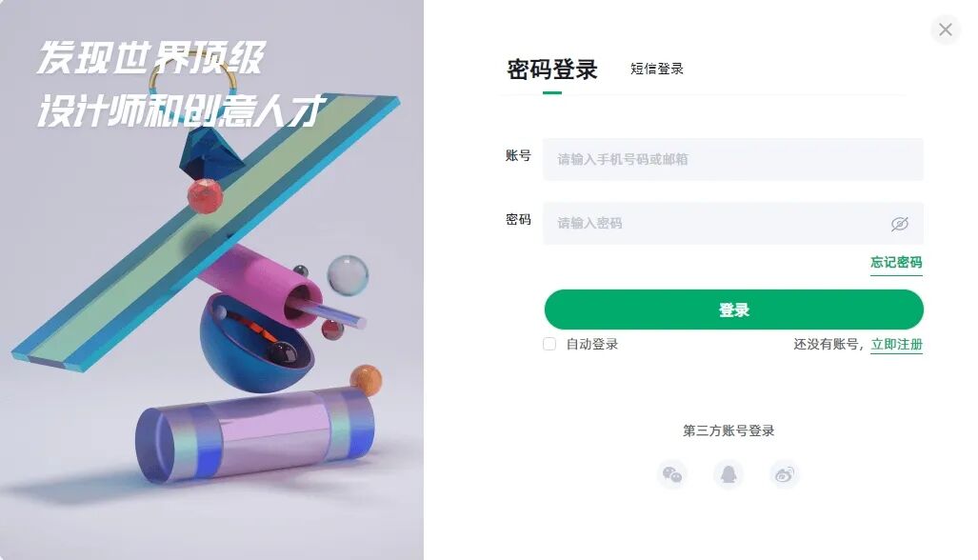This screenshot has width=978, height=560.
Task: Switch to the 密码登录 tab
Action: coord(552,70)
